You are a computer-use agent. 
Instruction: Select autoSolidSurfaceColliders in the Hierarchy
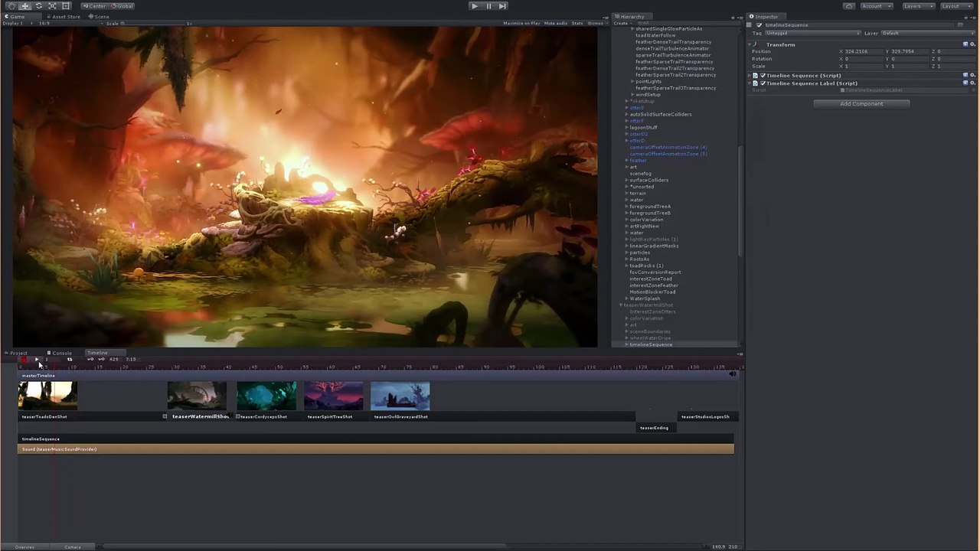click(660, 114)
